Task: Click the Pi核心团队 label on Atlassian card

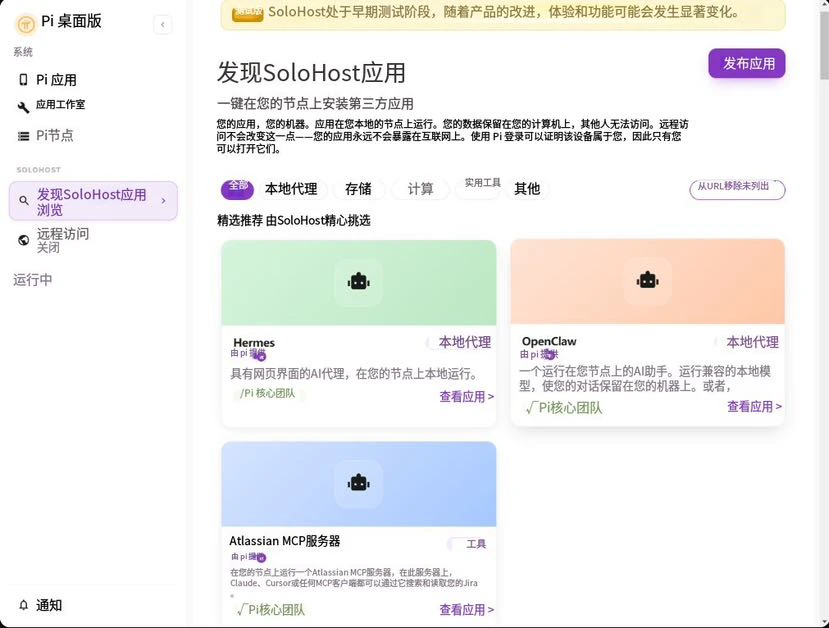Action: (271, 610)
